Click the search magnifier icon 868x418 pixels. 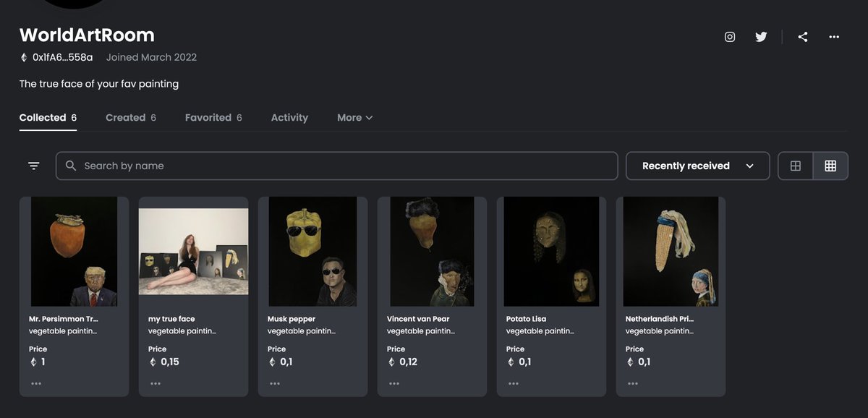[71, 166]
